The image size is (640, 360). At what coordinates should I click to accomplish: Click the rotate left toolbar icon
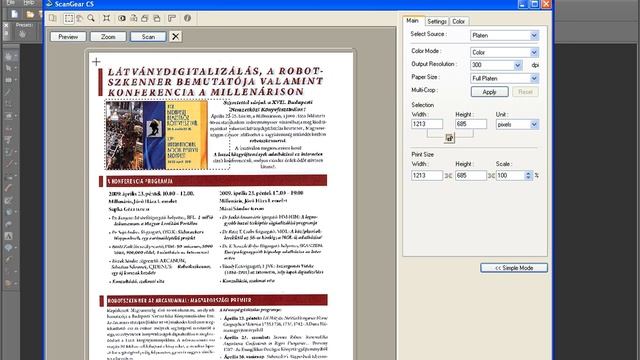pyautogui.click(x=145, y=18)
